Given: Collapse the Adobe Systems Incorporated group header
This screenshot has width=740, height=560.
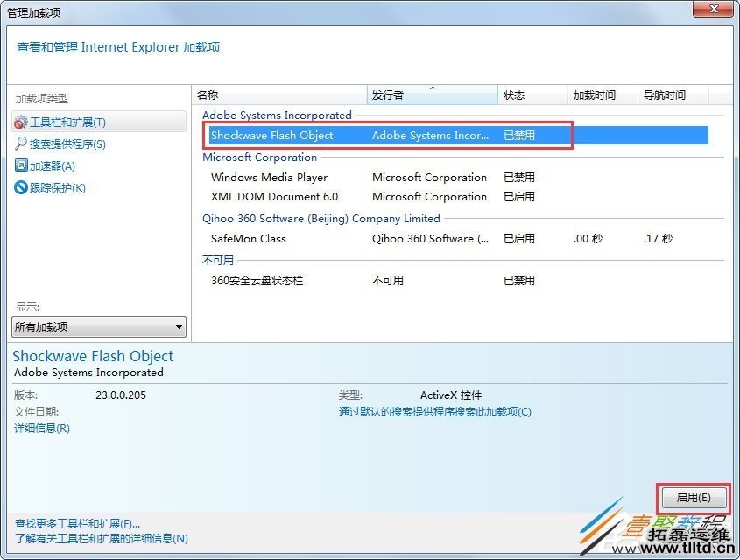Looking at the screenshot, I should (x=277, y=115).
